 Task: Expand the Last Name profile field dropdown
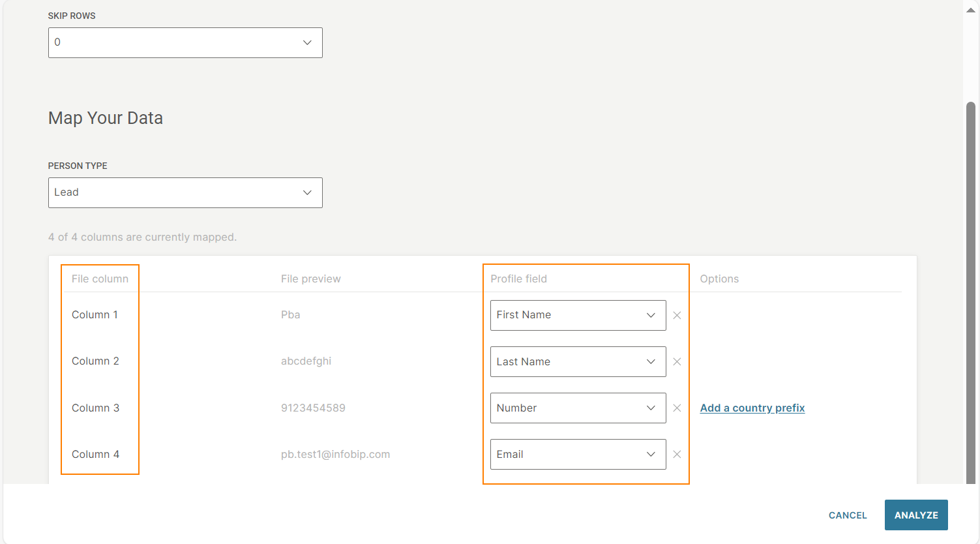coord(577,362)
